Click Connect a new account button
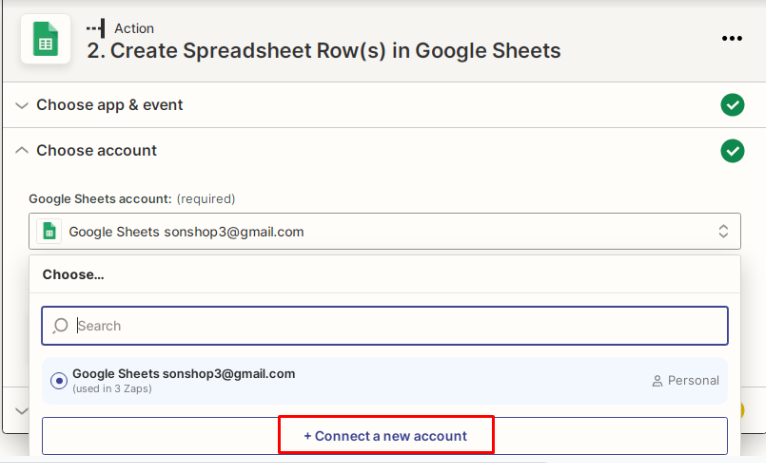This screenshot has width=766, height=463. coord(385,436)
